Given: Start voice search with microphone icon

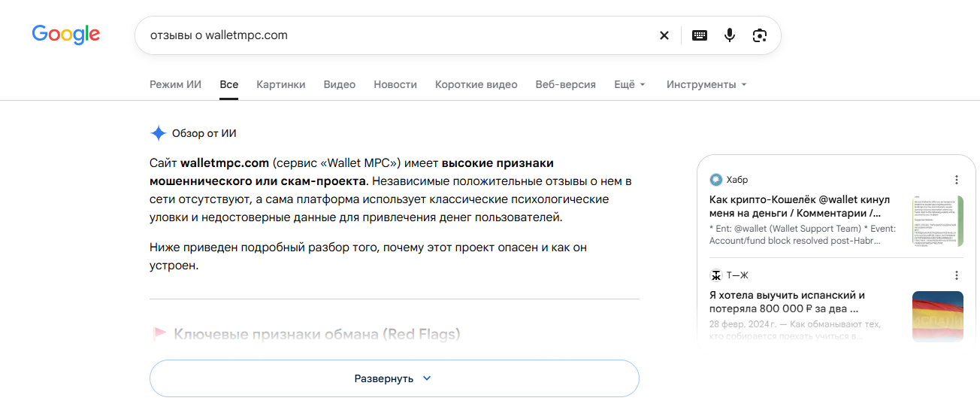Looking at the screenshot, I should (729, 35).
